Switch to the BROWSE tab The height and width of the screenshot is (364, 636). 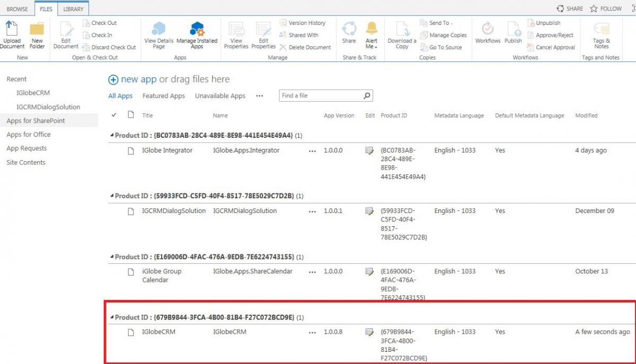[x=17, y=9]
